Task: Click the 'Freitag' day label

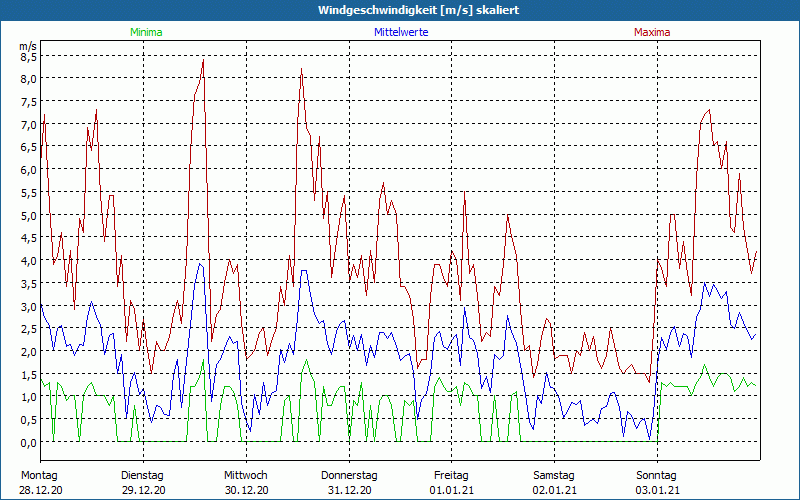Action: point(452,476)
